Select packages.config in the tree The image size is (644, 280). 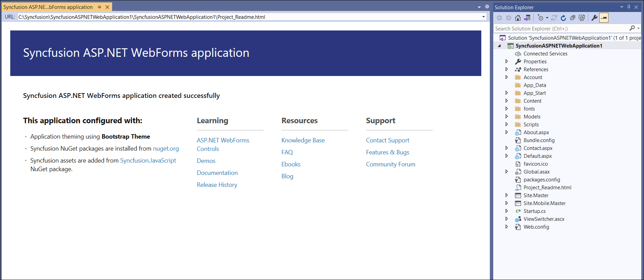541,180
